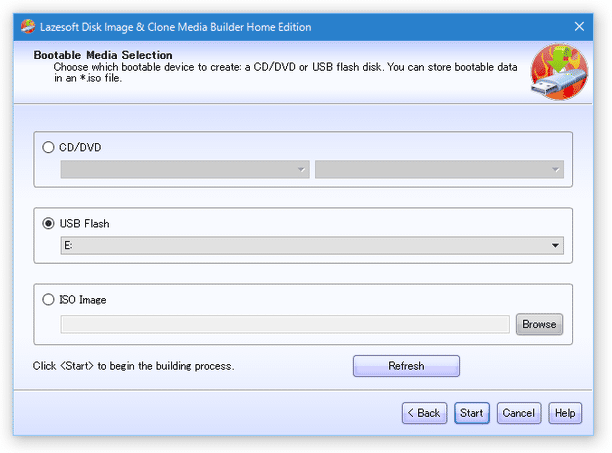Viewport: 612px width, 453px height.
Task: Click the 'Bootable Media Selection' heading
Action: (103, 55)
